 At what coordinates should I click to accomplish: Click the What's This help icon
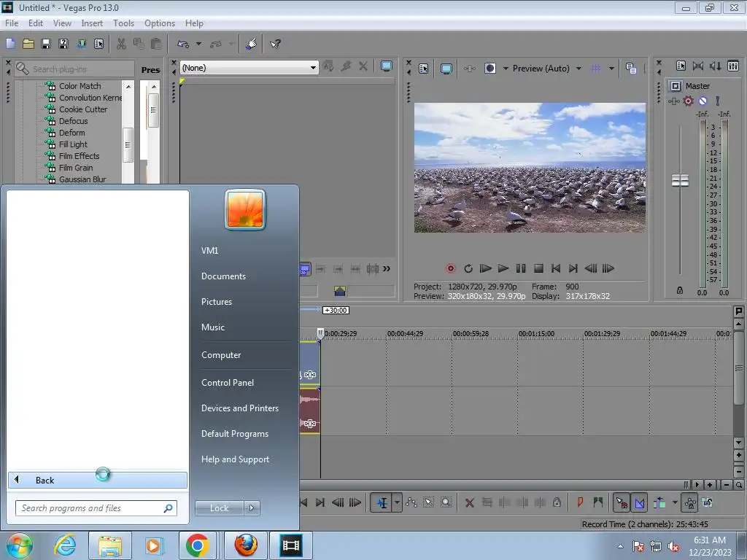coord(275,44)
